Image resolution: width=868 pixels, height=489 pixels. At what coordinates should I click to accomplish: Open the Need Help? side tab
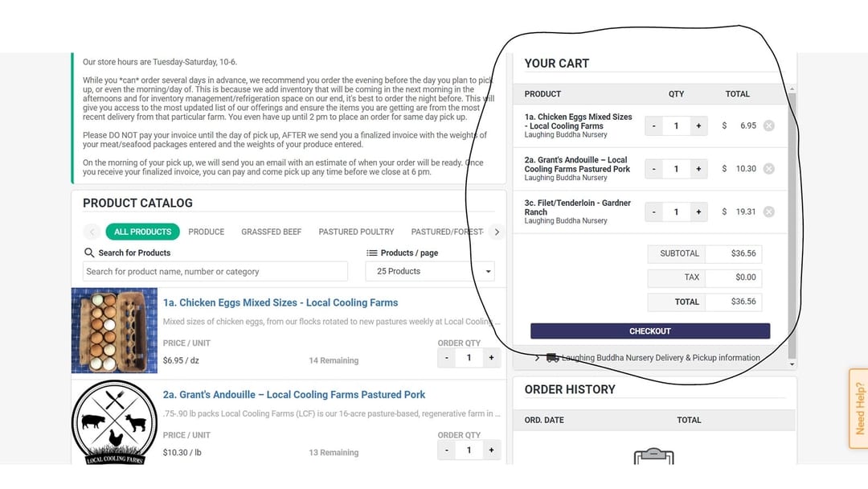click(859, 408)
